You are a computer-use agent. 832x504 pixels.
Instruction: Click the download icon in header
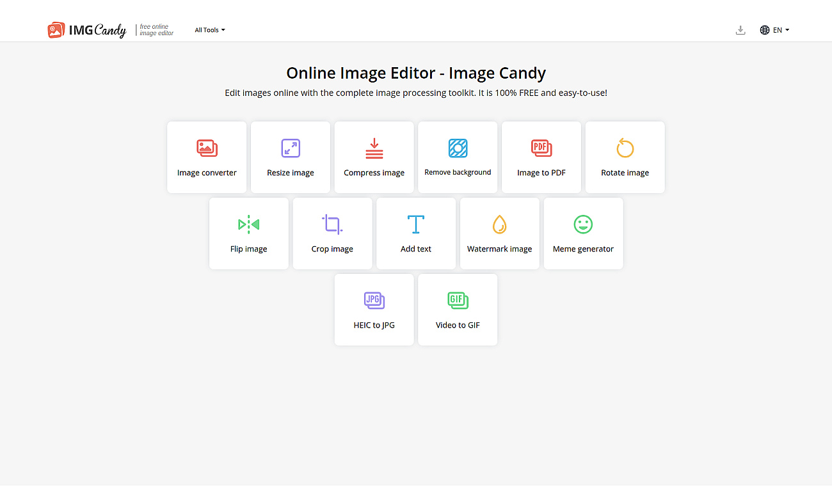click(740, 30)
